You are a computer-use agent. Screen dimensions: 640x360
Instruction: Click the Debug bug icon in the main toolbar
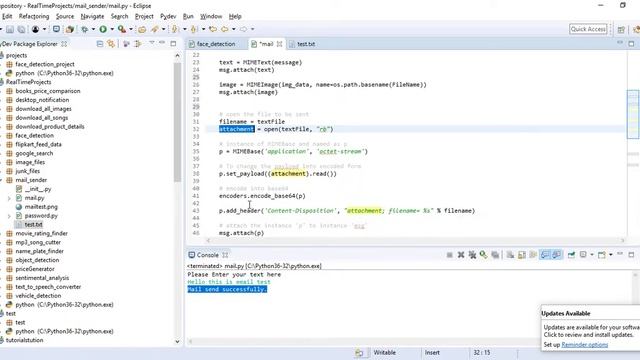click(x=84, y=29)
